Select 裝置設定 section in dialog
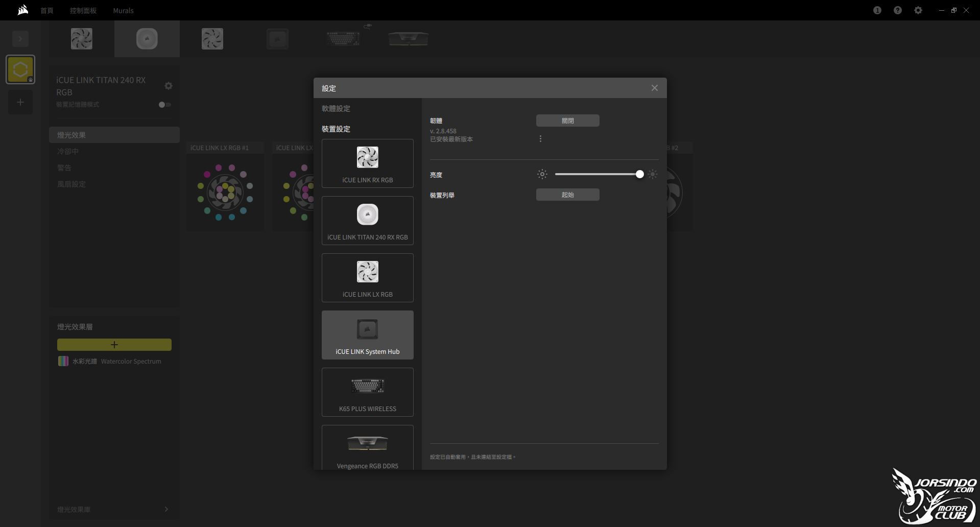Image resolution: width=980 pixels, height=527 pixels. pos(336,129)
